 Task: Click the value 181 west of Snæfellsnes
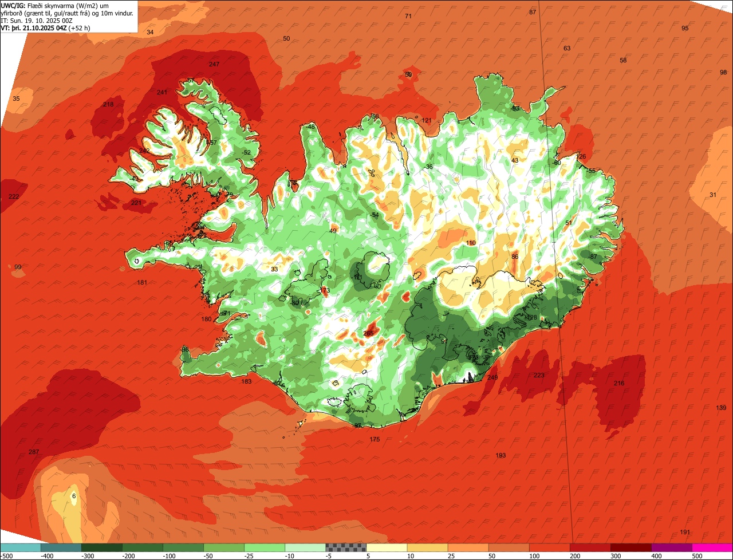coord(142,282)
